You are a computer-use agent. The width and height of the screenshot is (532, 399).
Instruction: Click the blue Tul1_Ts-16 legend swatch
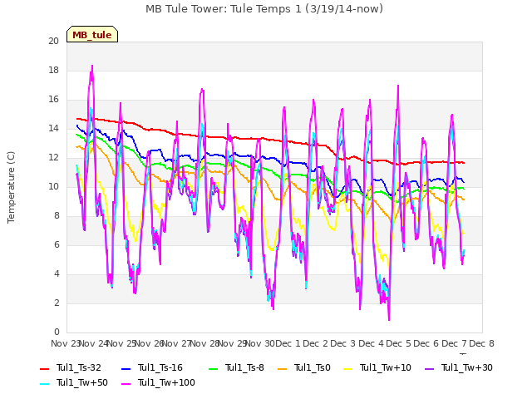(x=126, y=369)
